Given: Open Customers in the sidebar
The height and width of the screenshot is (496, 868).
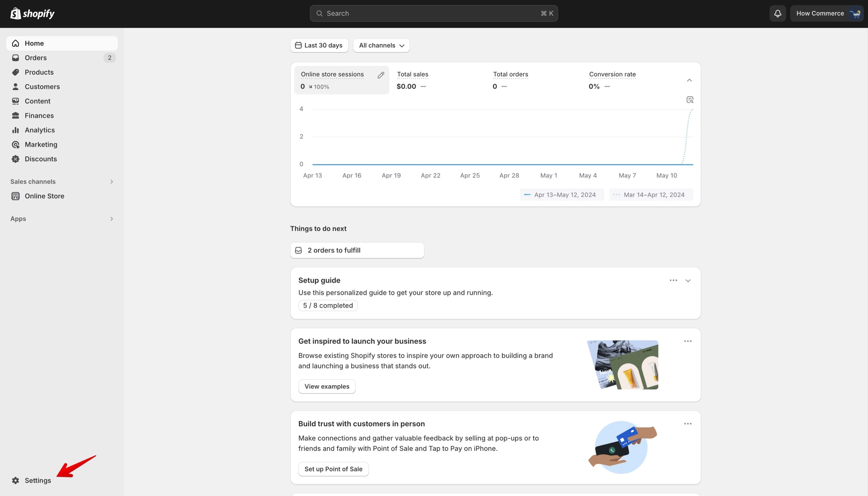Looking at the screenshot, I should 62,86.
